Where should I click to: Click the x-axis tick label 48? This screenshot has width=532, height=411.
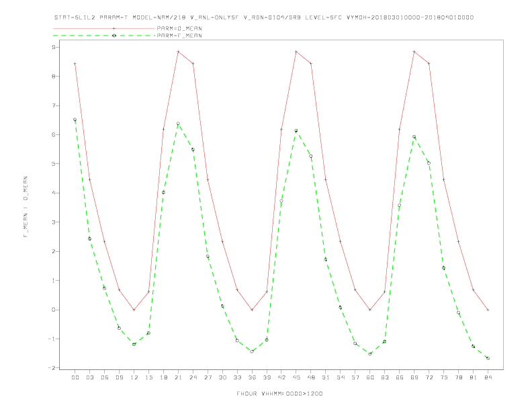(311, 377)
